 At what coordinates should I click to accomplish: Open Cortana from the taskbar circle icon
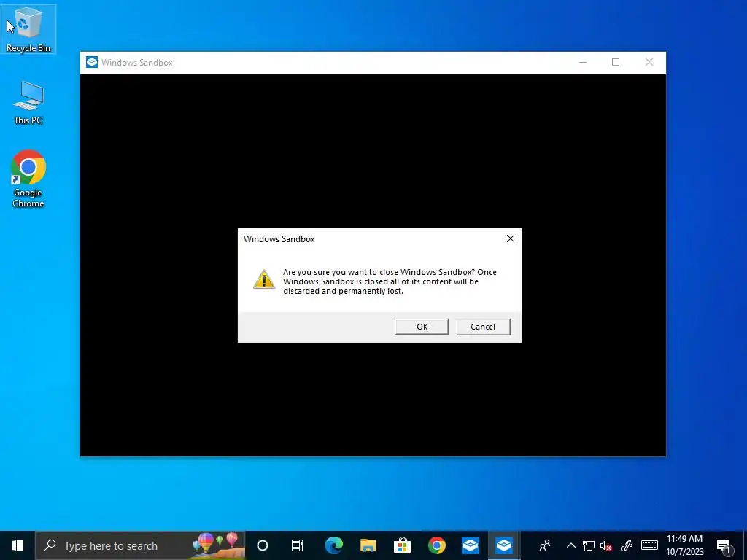pos(263,545)
